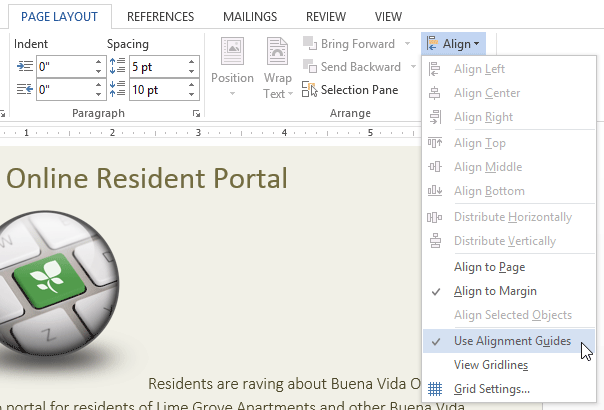Go to the Review tab
The image size is (604, 410).
point(325,16)
